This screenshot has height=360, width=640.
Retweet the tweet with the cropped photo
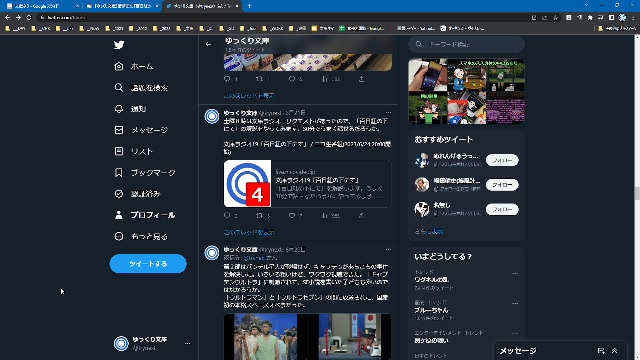tap(260, 79)
